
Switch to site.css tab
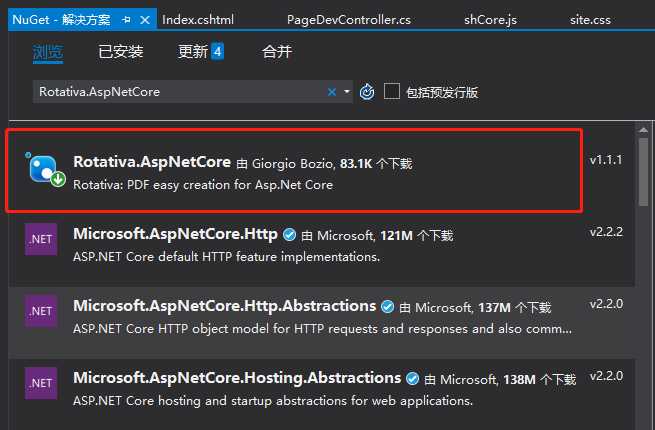[x=590, y=20]
